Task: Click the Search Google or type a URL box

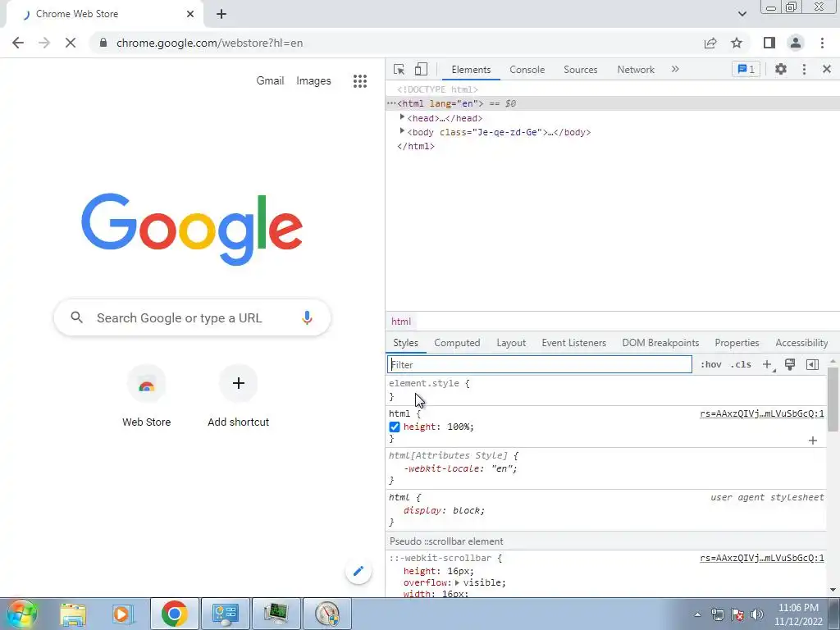Action: (192, 317)
